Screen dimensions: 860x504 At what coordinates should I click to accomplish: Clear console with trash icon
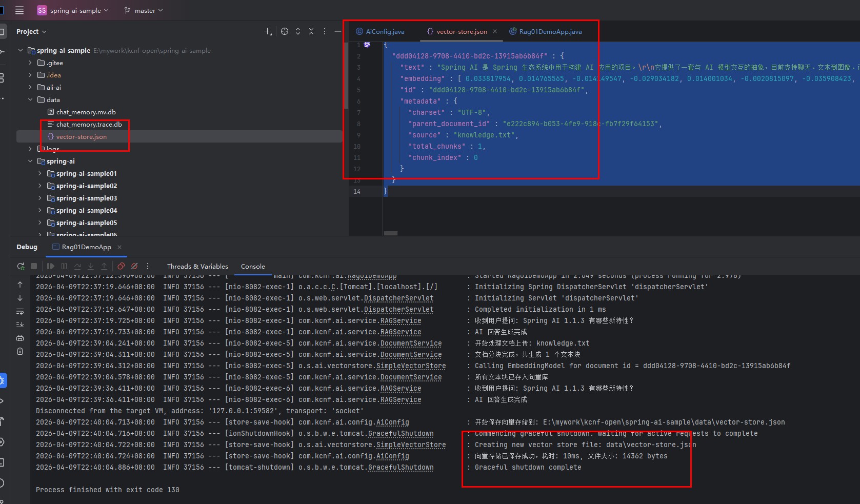coord(20,351)
